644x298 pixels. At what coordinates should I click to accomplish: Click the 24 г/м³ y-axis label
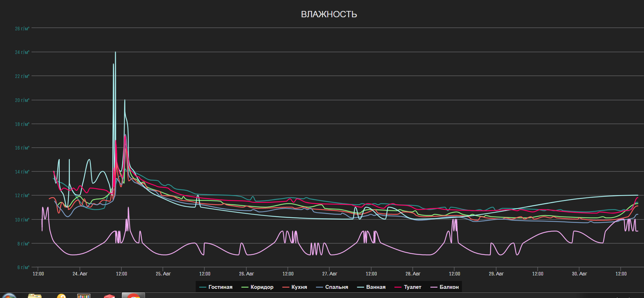tap(22, 52)
